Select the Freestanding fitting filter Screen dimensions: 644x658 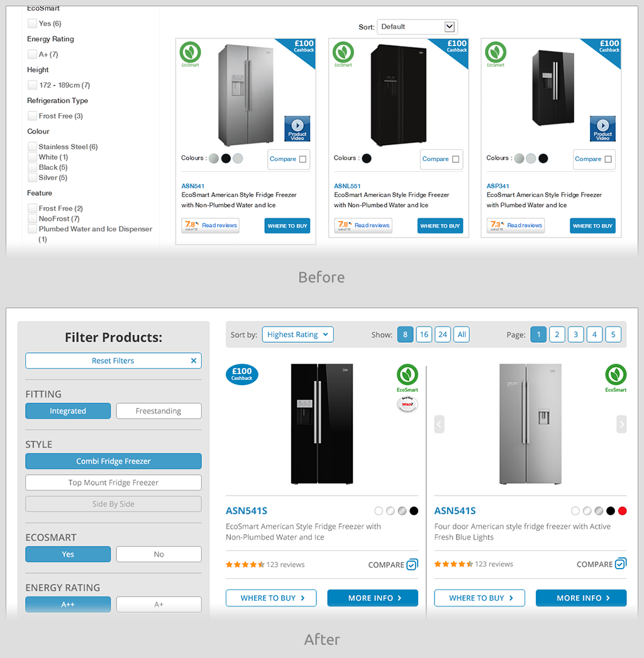pyautogui.click(x=158, y=411)
